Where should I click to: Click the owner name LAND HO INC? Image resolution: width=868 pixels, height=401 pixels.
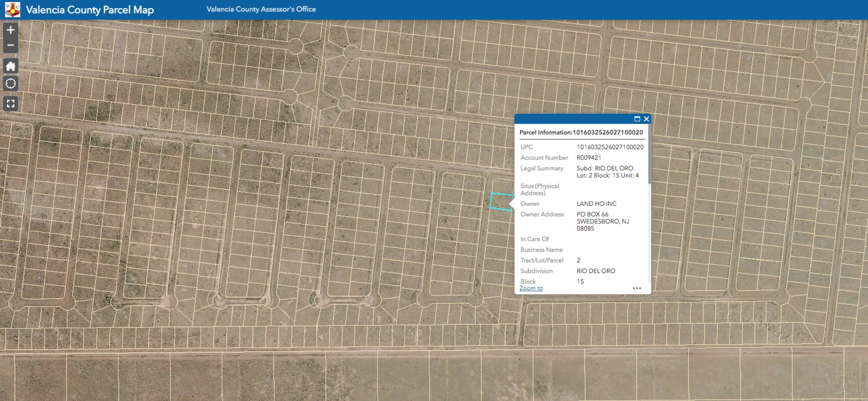(596, 204)
